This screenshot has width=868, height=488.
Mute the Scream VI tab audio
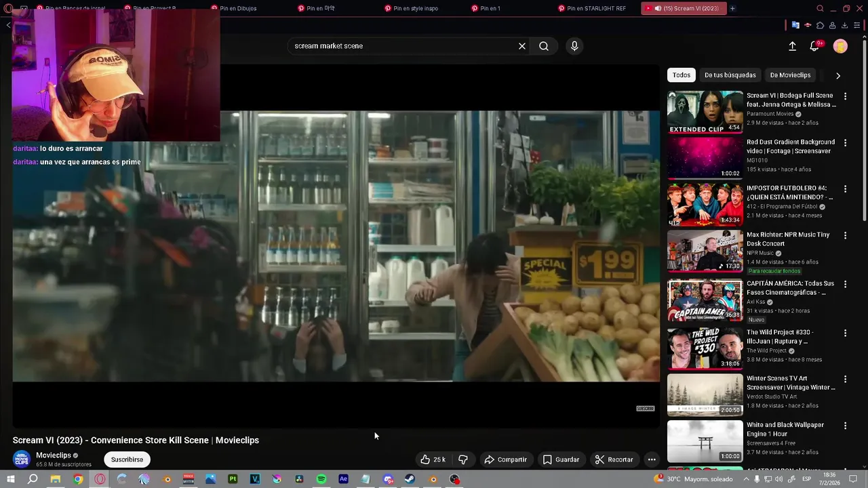(x=658, y=8)
